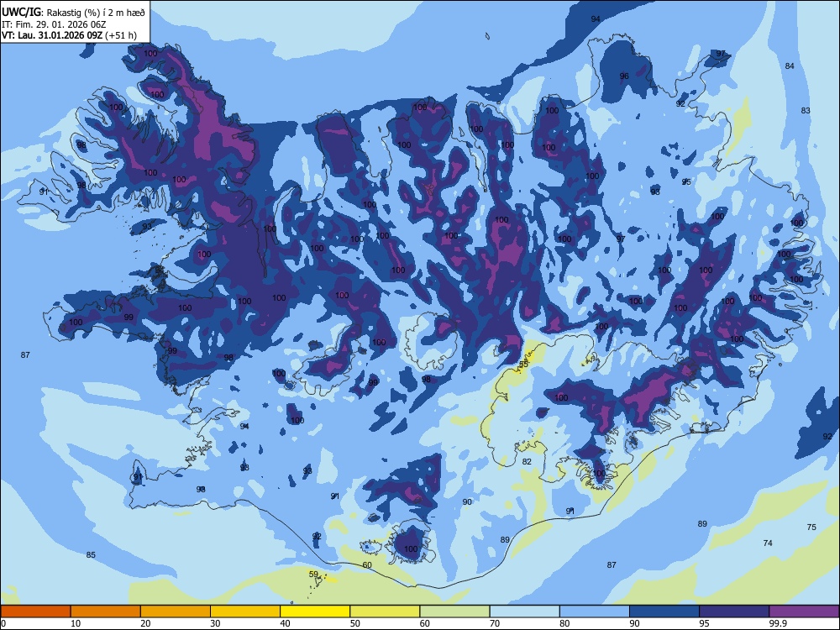The height and width of the screenshot is (630, 840).
Task: Choose the light green 60–70 legend swatch
Action: tap(454, 612)
